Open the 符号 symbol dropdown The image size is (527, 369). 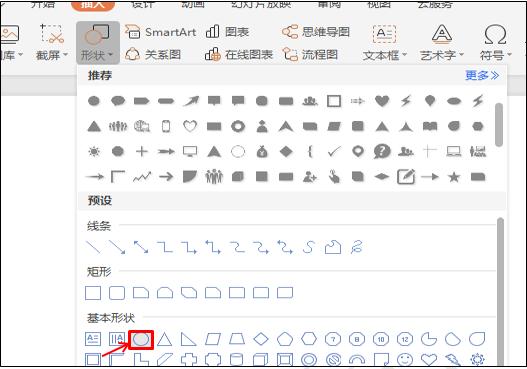[x=495, y=43]
